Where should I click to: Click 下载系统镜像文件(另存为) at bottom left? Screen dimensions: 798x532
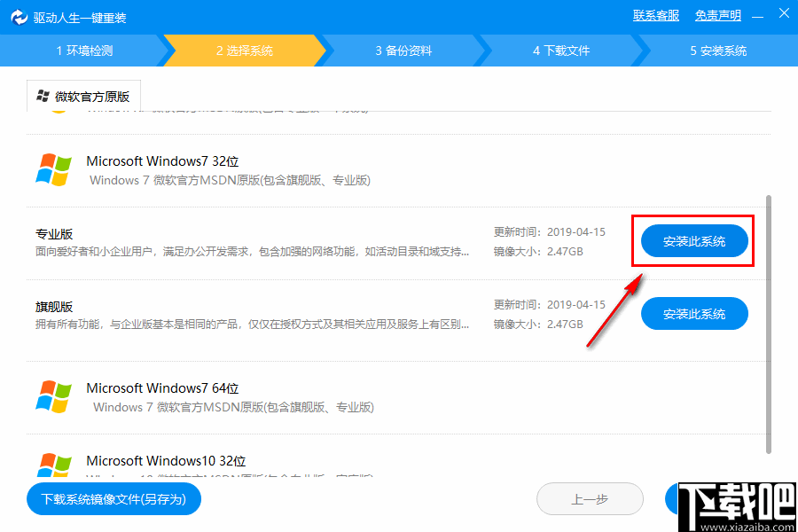[113, 498]
